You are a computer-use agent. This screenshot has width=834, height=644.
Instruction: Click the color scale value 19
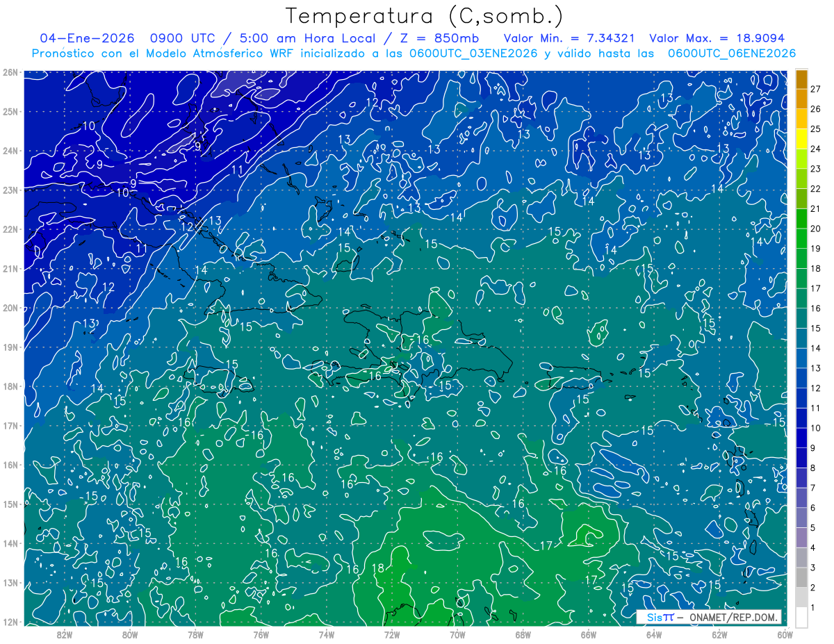(x=815, y=249)
